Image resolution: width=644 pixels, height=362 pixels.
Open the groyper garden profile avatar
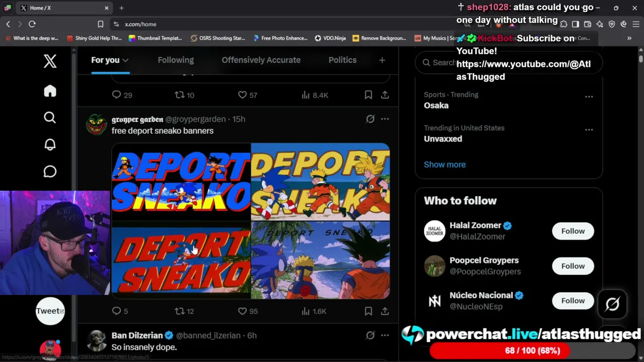(97, 125)
